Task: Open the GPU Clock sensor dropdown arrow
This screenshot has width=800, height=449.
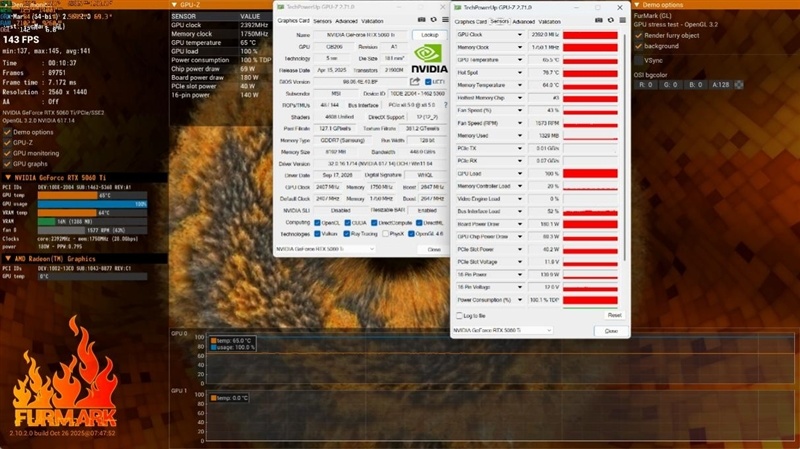Action: click(x=519, y=35)
